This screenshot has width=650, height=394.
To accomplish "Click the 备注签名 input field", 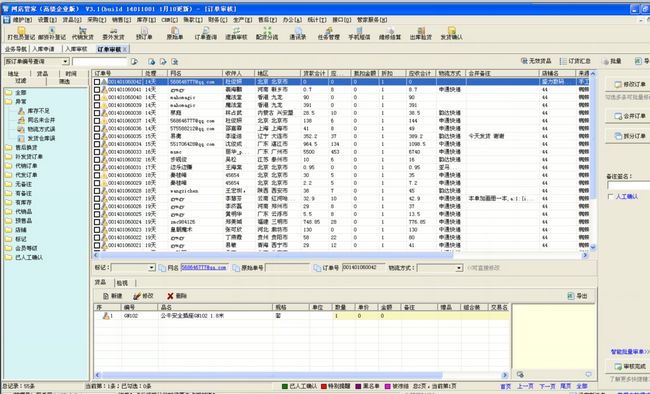I will (x=628, y=185).
